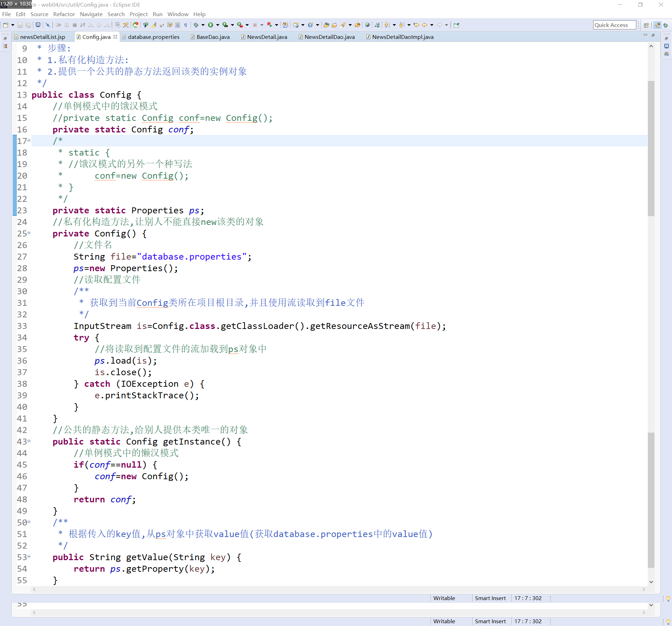Open the minimized hierarchy view on left
This screenshot has height=626, width=672.
[x=5, y=46]
